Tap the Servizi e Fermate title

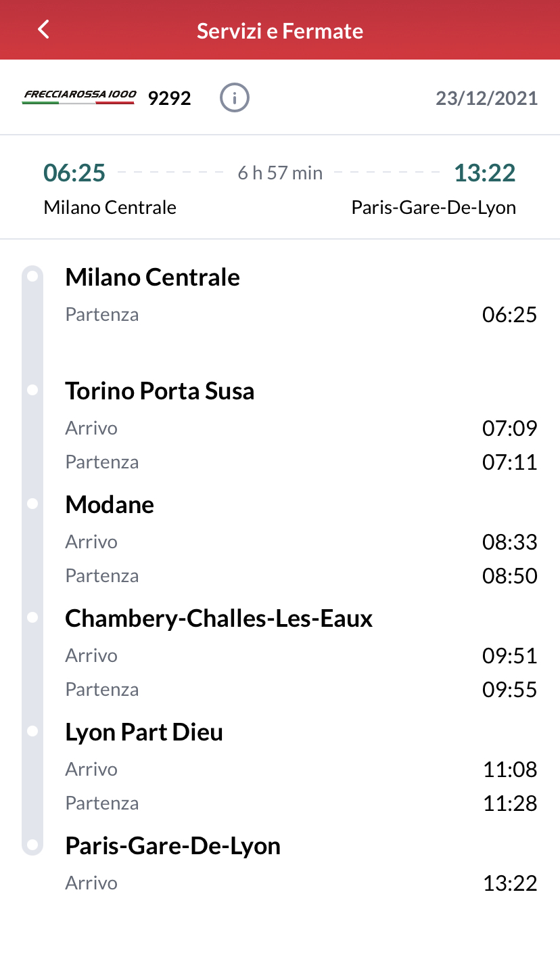pos(280,31)
